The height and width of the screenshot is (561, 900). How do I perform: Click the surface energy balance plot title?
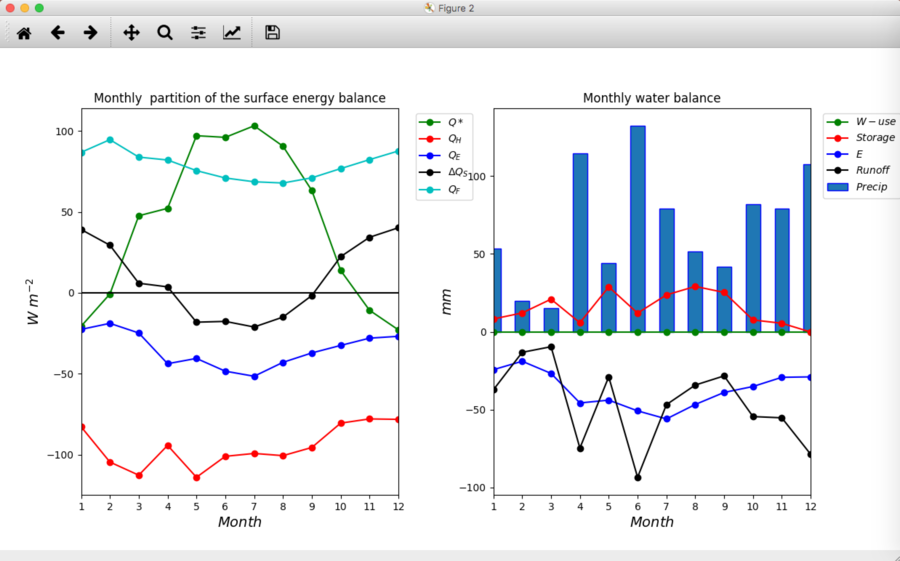pos(239,98)
